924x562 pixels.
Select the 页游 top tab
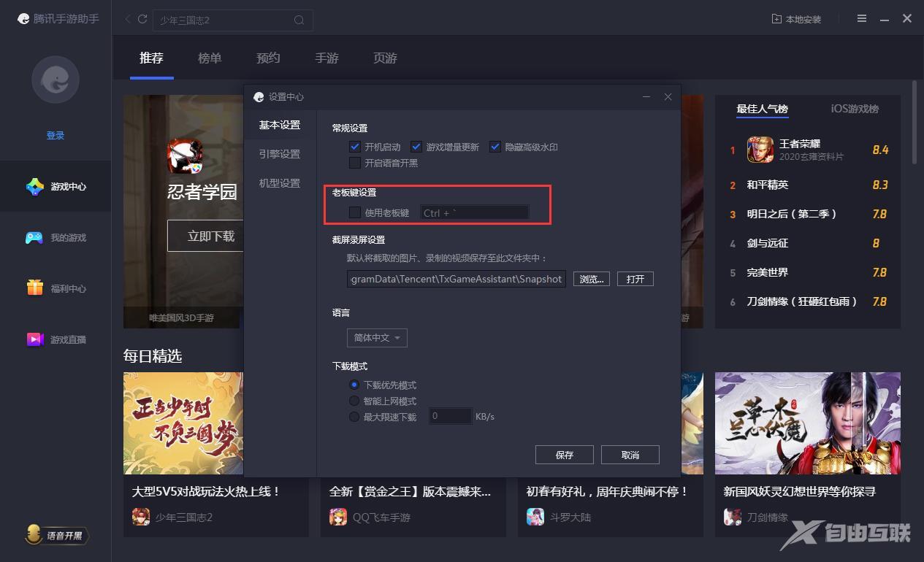click(386, 58)
